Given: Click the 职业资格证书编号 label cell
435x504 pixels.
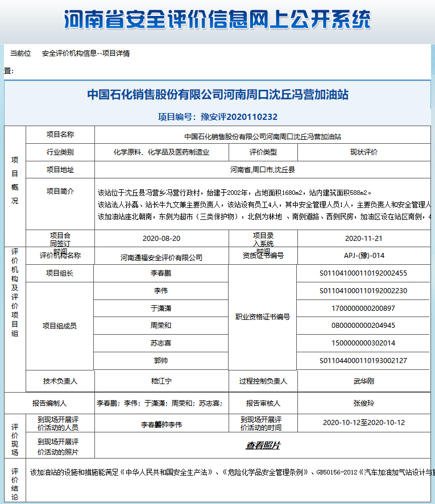Looking at the screenshot, I should pos(263,317).
